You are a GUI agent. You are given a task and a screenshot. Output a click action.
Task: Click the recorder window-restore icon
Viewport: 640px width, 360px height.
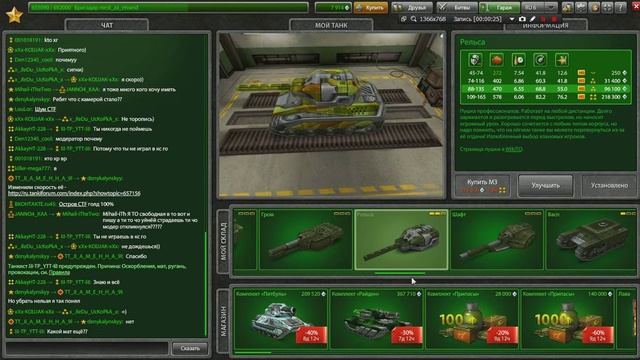(404, 19)
